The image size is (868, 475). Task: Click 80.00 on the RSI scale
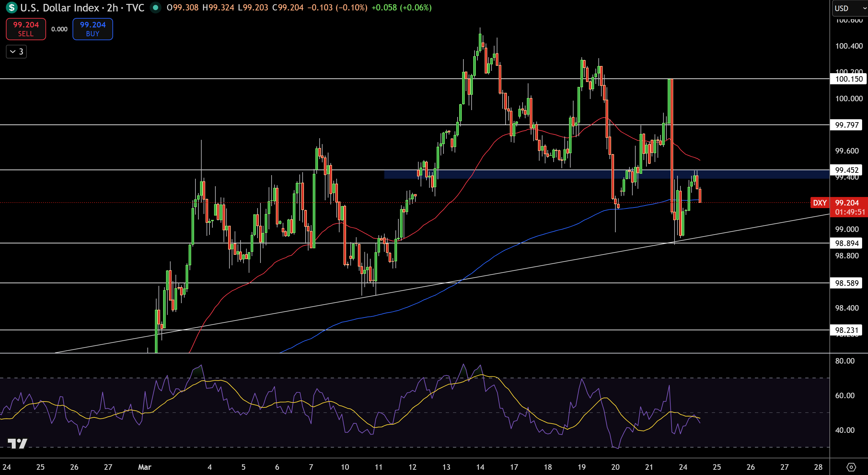(845, 361)
